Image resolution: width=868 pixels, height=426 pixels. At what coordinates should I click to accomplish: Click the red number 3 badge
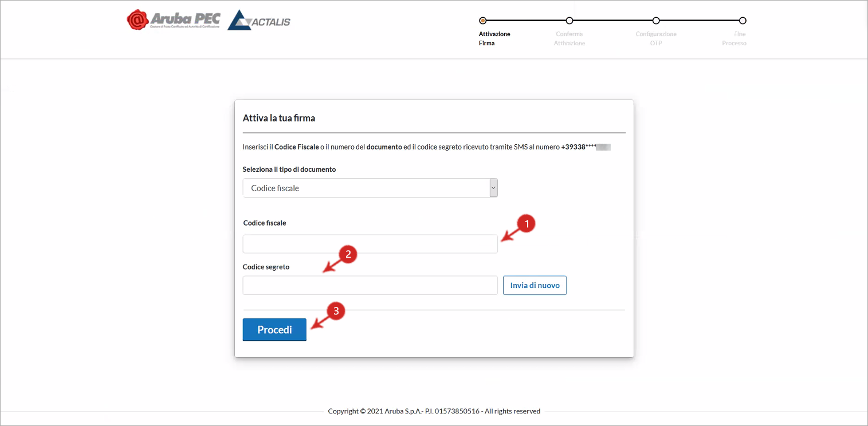336,311
